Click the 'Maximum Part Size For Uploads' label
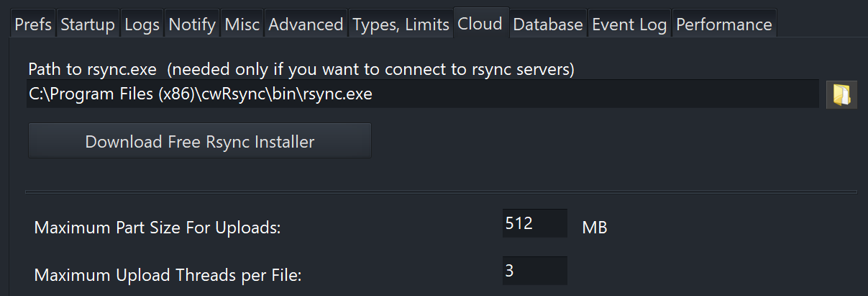This screenshot has height=296, width=868. pyautogui.click(x=157, y=228)
